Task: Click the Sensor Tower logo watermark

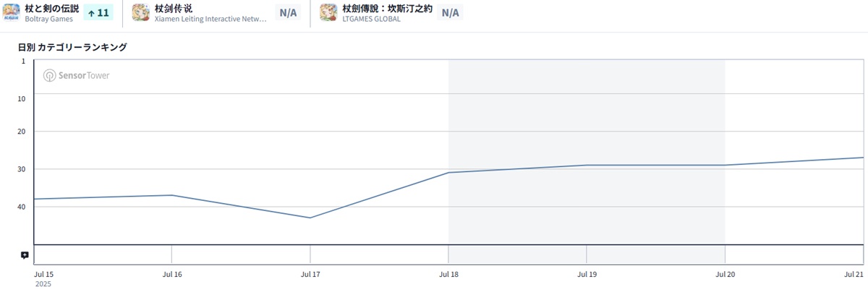Action: (76, 75)
